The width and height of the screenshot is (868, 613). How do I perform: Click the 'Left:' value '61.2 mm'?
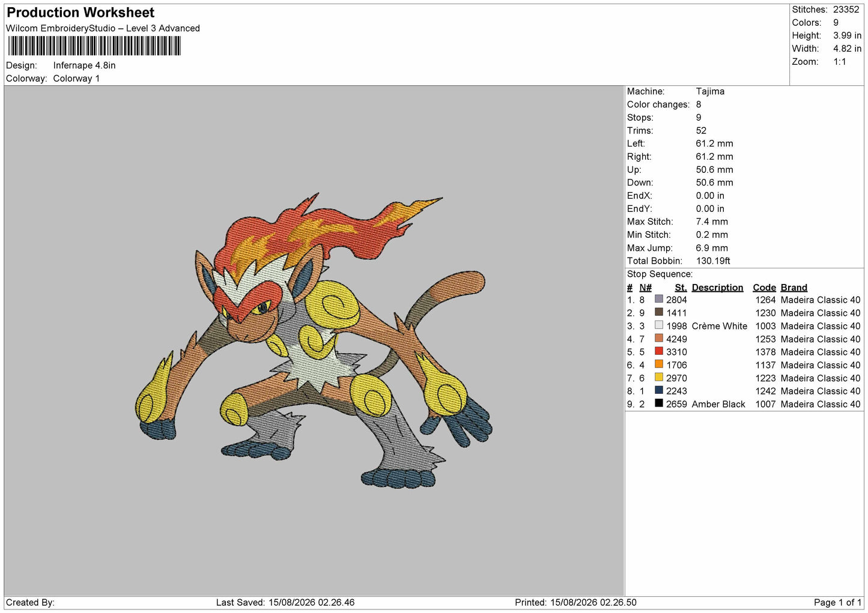pos(714,143)
